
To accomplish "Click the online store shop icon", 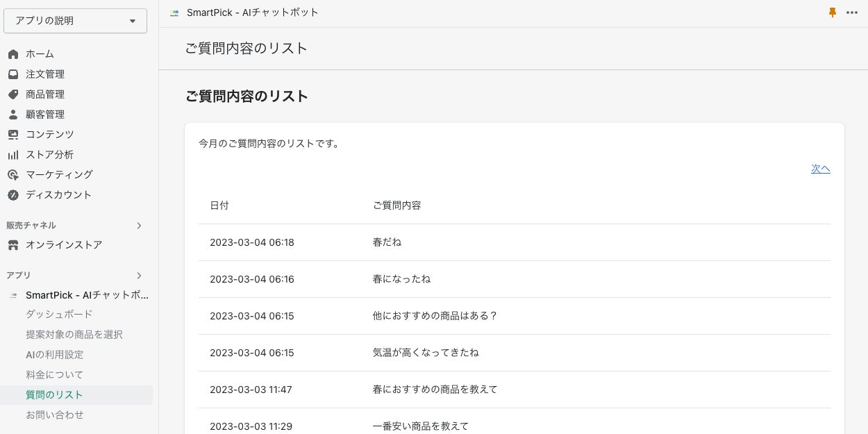I will 13,245.
